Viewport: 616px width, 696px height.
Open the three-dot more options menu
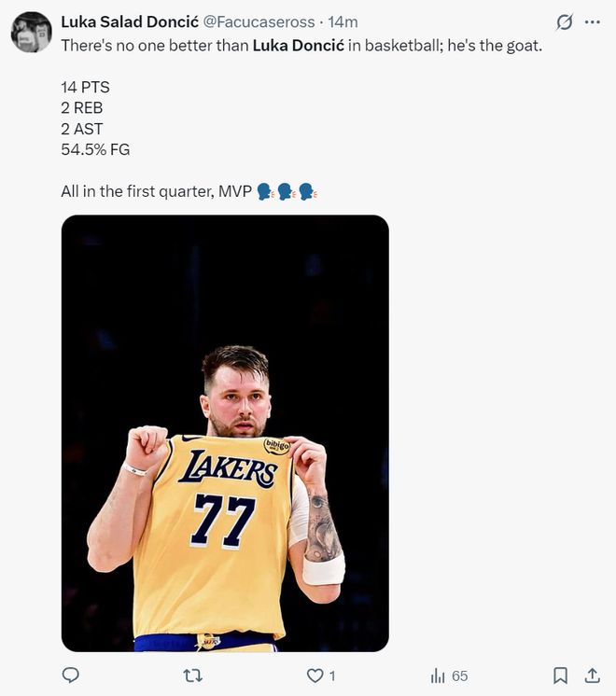click(x=593, y=21)
